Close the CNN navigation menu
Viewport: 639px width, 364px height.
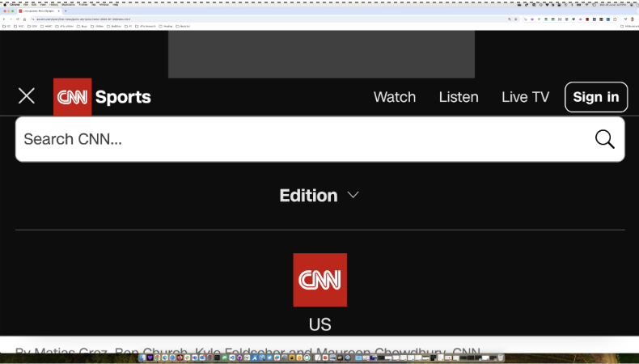27,96
